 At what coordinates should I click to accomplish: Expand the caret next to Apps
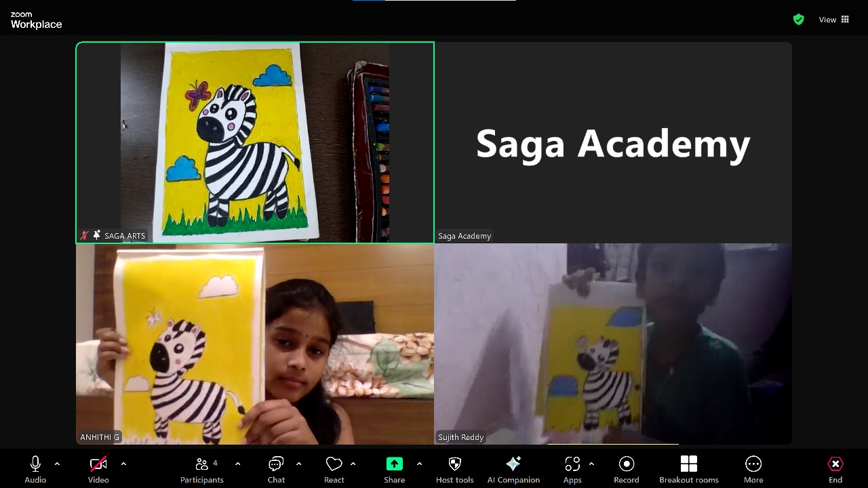591,464
